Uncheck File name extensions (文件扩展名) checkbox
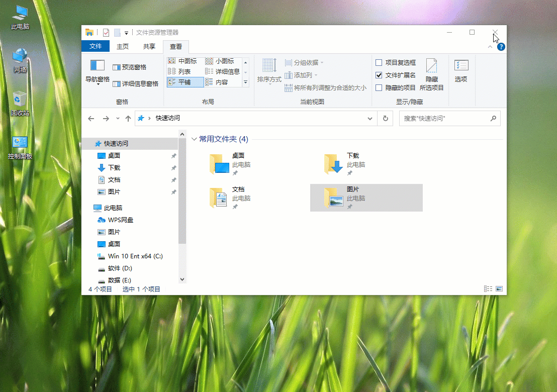Viewport: 557px width, 392px height. 379,75
